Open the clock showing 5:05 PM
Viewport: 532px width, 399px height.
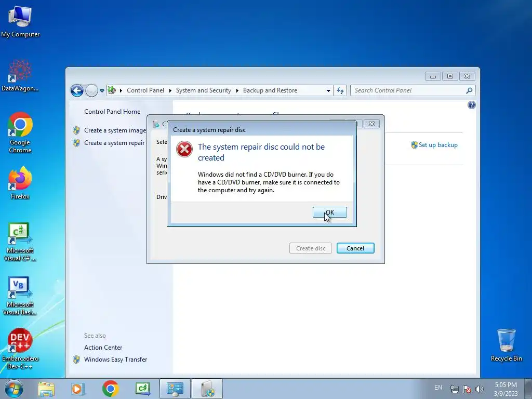[506, 389]
